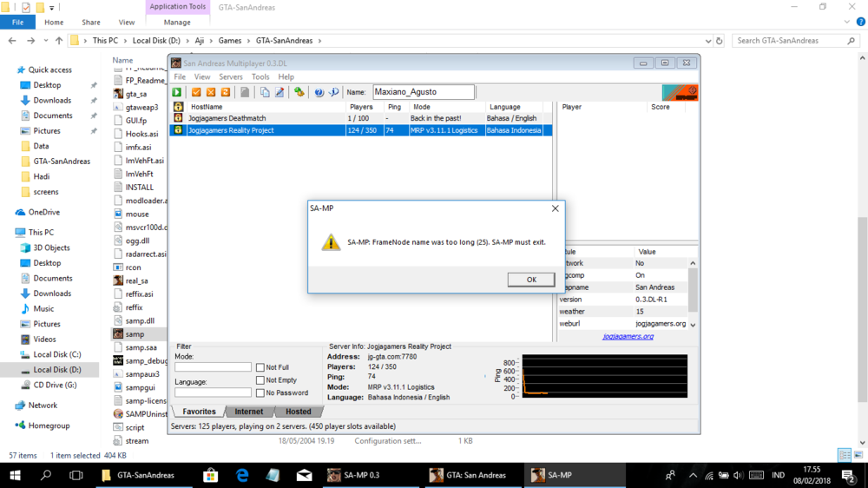Enable the No Password filter checkbox

[x=260, y=392]
